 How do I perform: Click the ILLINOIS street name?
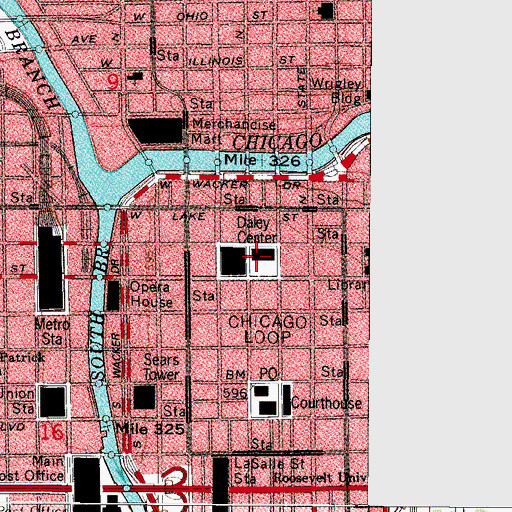click(x=216, y=61)
